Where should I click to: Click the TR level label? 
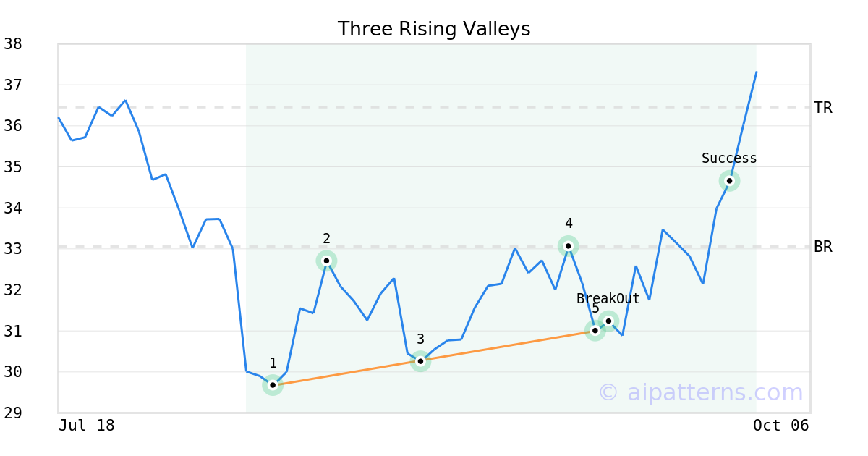tap(823, 108)
